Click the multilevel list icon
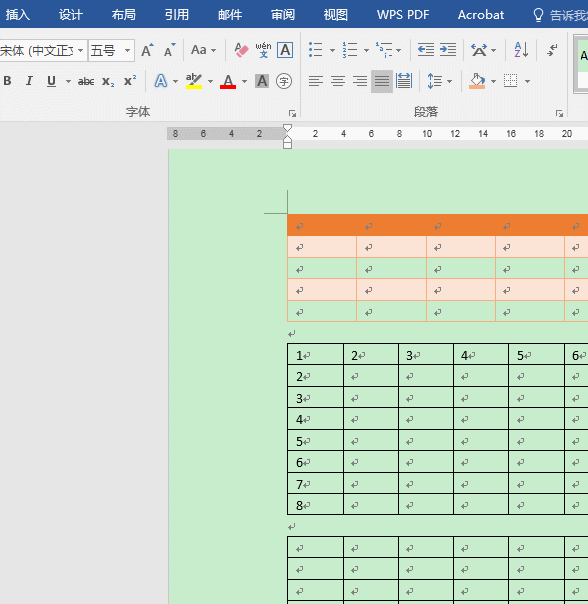The image size is (588, 604). [384, 50]
